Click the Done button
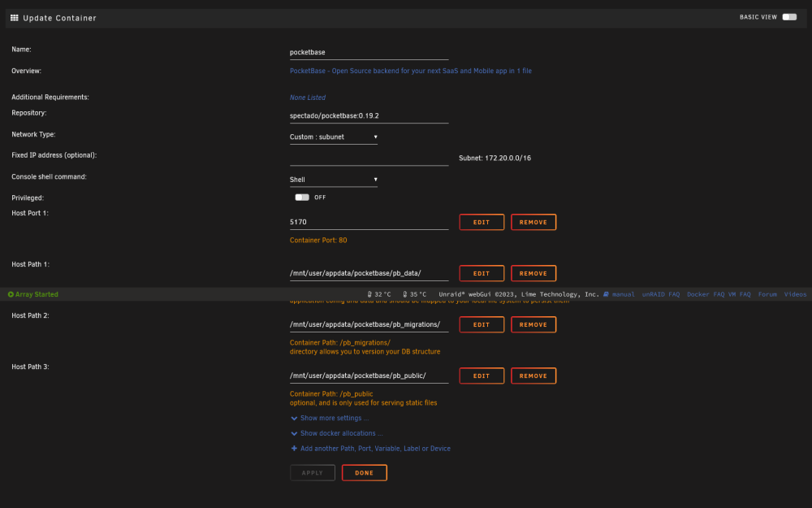 coord(364,473)
